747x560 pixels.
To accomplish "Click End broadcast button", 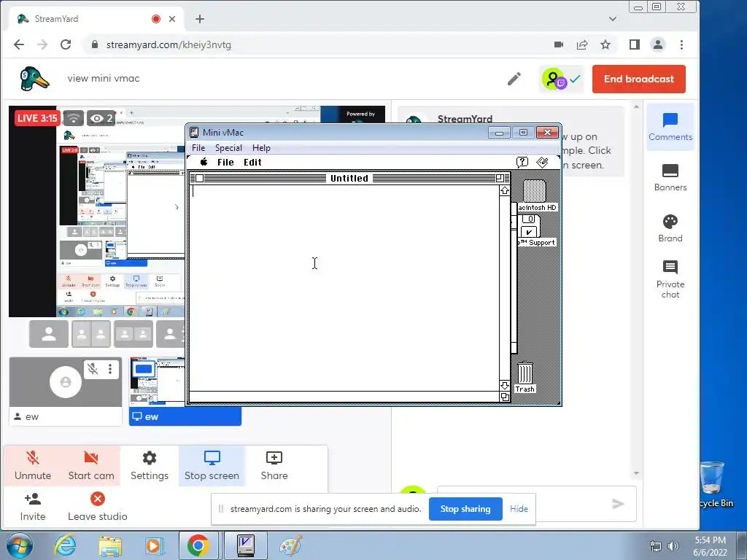I will 638,79.
